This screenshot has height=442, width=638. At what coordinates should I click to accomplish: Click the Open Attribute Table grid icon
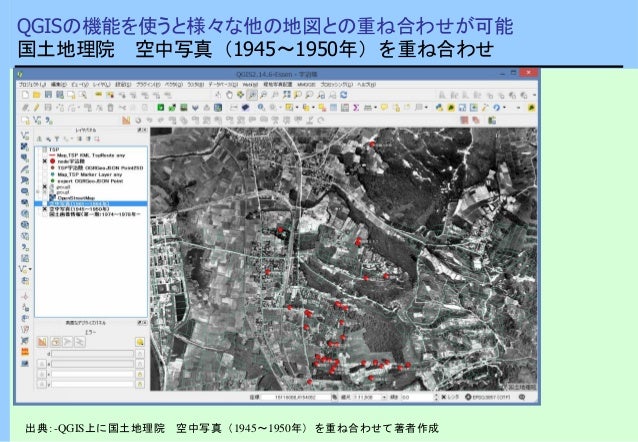(333, 107)
